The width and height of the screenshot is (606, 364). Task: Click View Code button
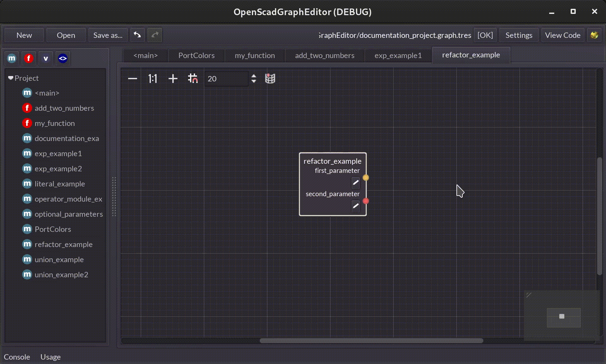(x=563, y=35)
